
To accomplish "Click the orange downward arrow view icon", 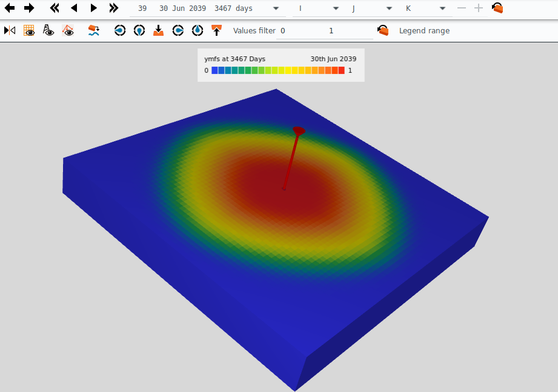I will coord(158,30).
